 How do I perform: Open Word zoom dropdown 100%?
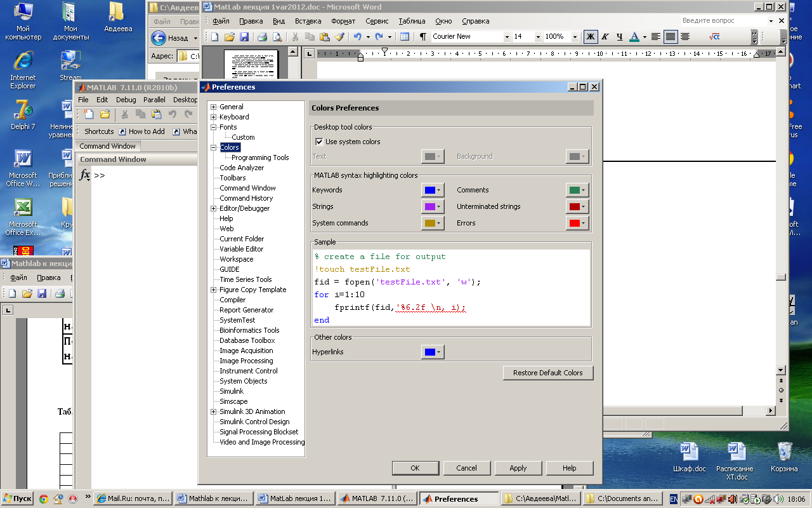575,37
